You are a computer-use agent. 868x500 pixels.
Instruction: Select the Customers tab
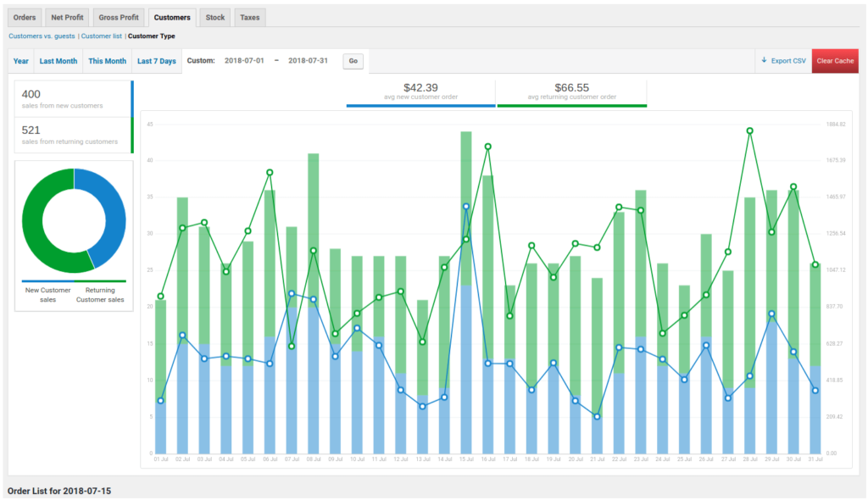click(x=172, y=18)
